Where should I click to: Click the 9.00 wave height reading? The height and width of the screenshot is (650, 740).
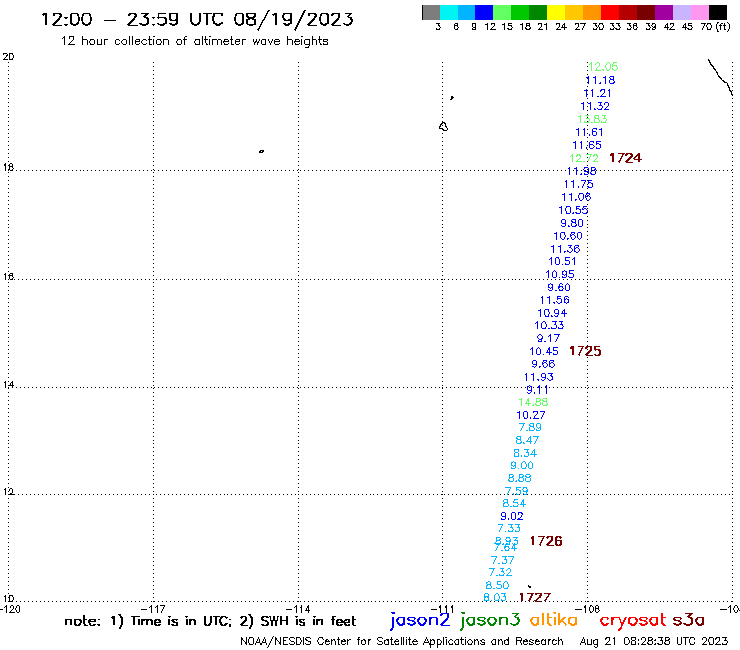point(522,465)
